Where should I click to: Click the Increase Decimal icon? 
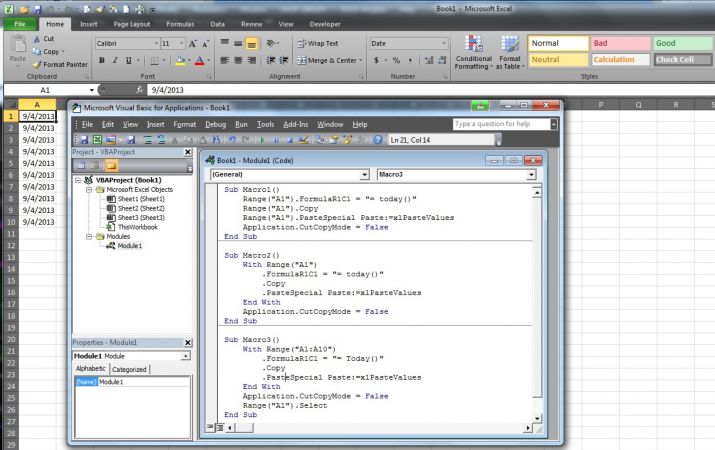pyautogui.click(x=429, y=60)
